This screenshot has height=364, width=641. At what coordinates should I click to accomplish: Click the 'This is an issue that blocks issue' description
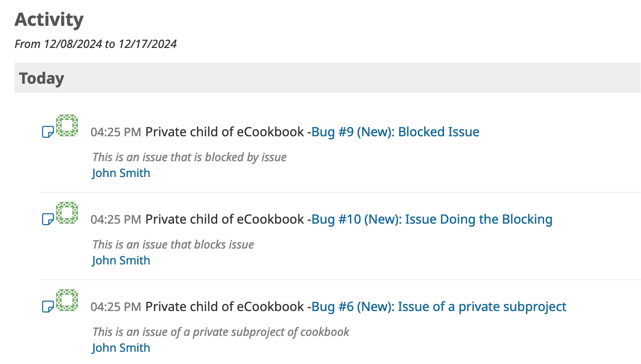click(173, 244)
